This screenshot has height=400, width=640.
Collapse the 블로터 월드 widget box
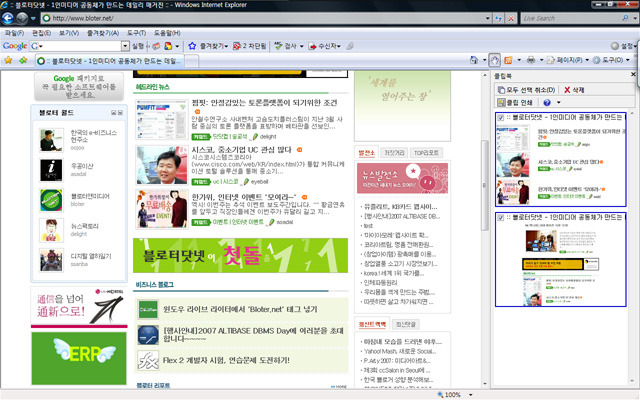pyautogui.click(x=113, y=113)
